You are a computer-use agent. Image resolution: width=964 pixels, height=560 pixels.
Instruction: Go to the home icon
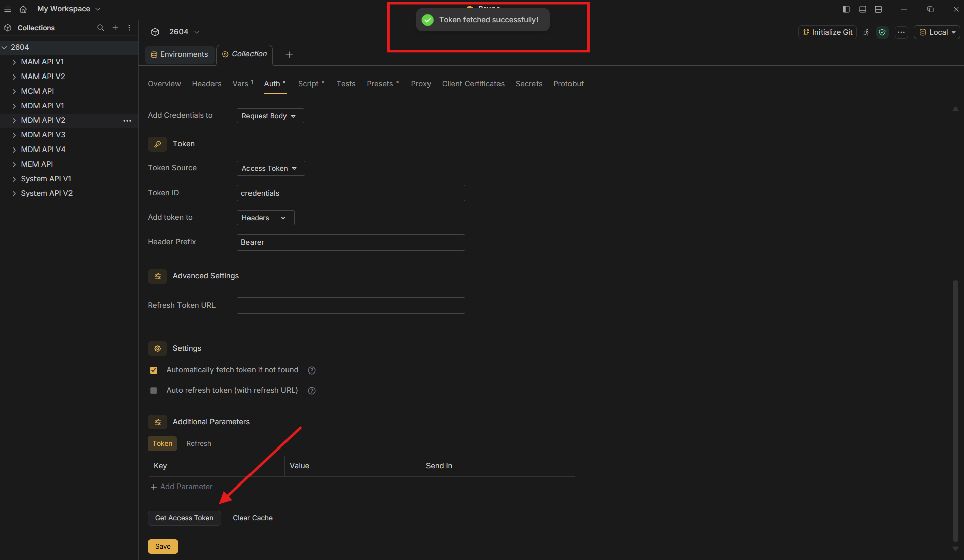click(23, 9)
